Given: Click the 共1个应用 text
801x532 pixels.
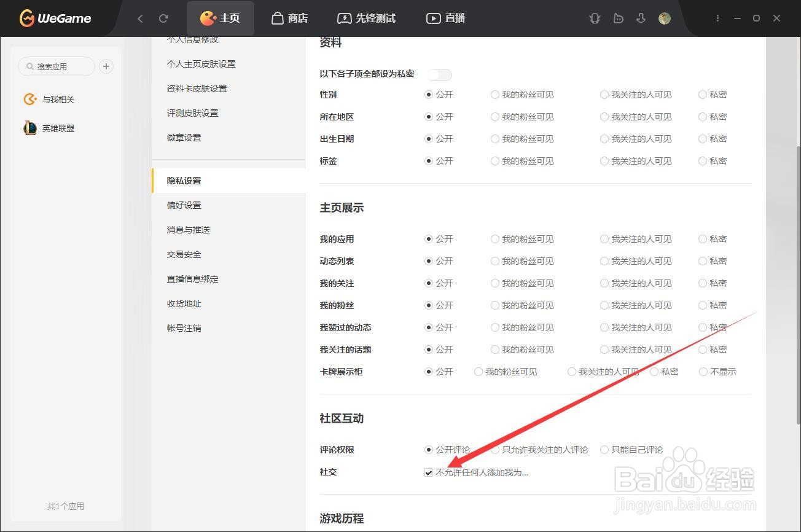Looking at the screenshot, I should 66,506.
